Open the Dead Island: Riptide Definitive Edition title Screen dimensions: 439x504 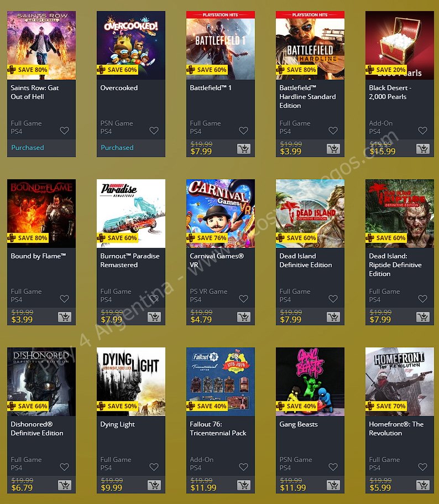click(395, 265)
